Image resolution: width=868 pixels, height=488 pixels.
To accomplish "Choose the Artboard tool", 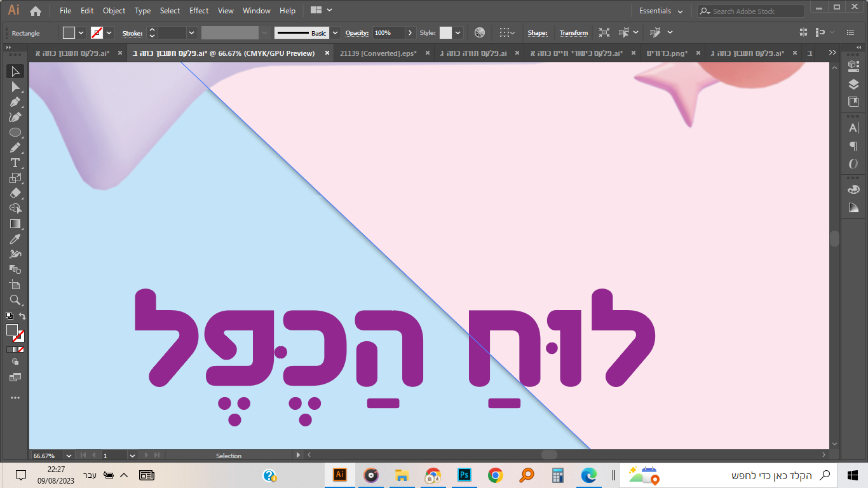I will coord(15,285).
